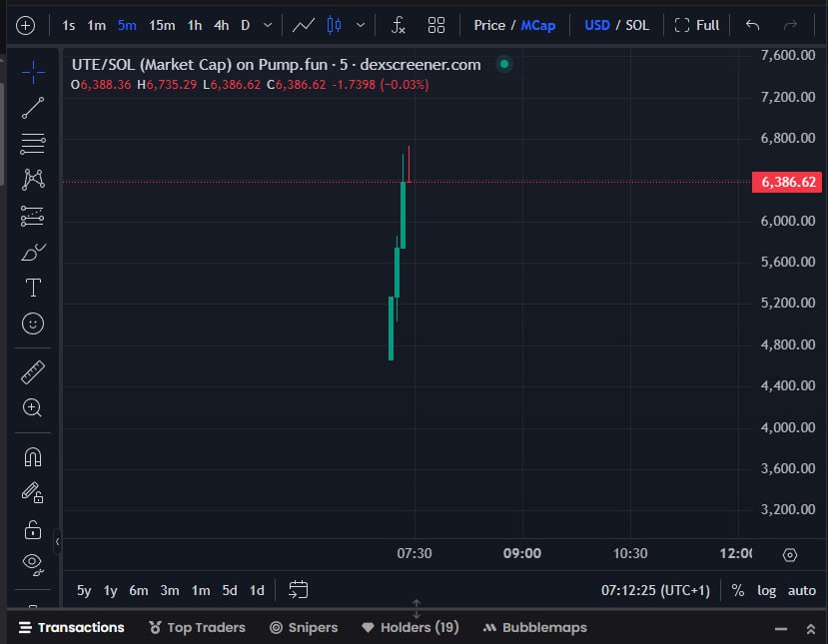Select the brush drawing tool
Viewport: 828px width, 644px height.
[x=33, y=252]
